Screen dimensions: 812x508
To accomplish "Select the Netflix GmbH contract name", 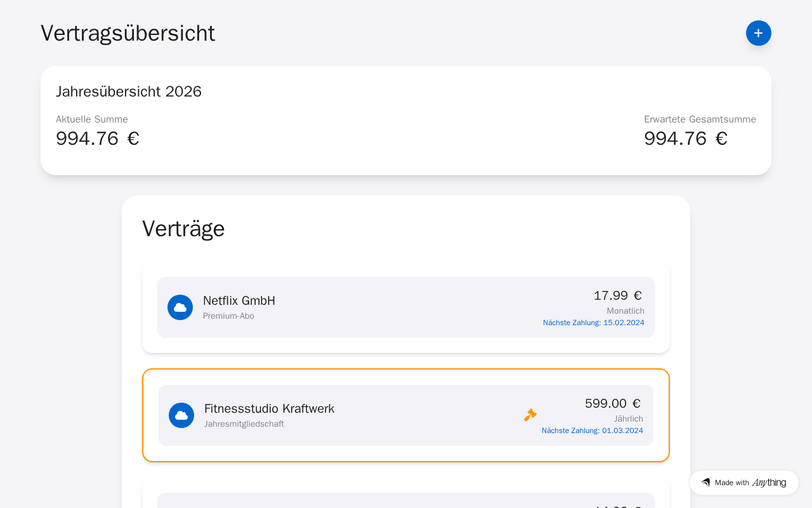I will click(239, 301).
